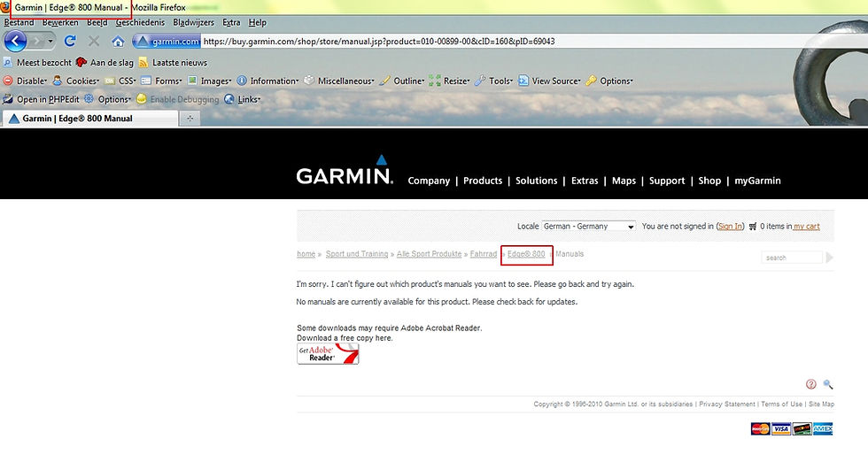Viewport: 868px width, 455px height.
Task: Reload the current page
Action: coord(70,41)
